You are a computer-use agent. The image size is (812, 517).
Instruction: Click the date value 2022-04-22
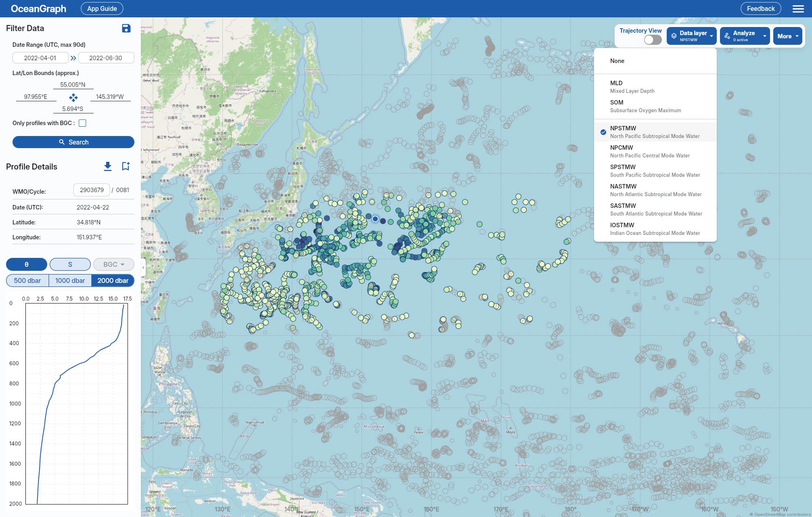click(93, 207)
